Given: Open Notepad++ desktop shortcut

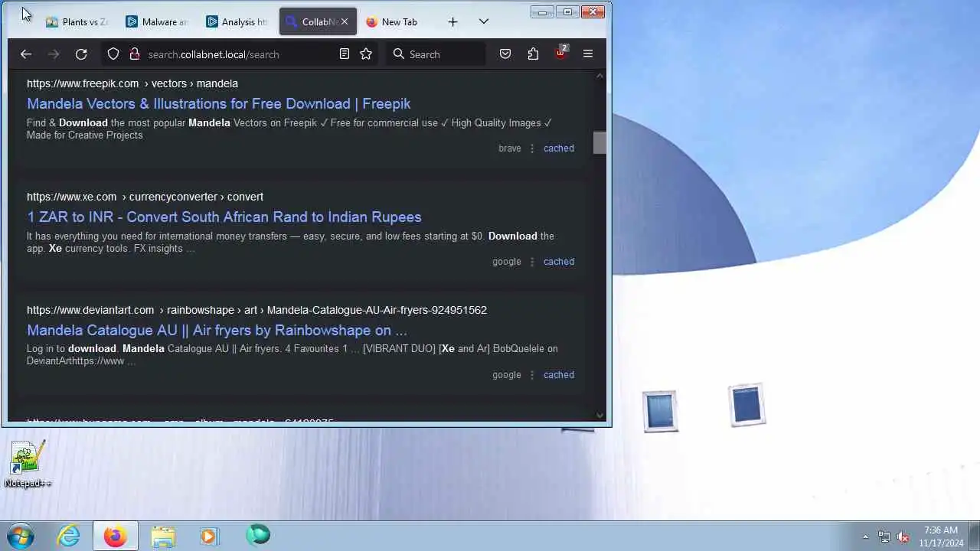Looking at the screenshot, I should pyautogui.click(x=28, y=465).
